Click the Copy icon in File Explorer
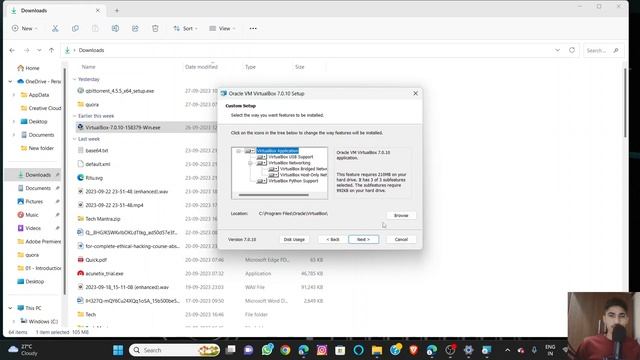 pos(75,29)
